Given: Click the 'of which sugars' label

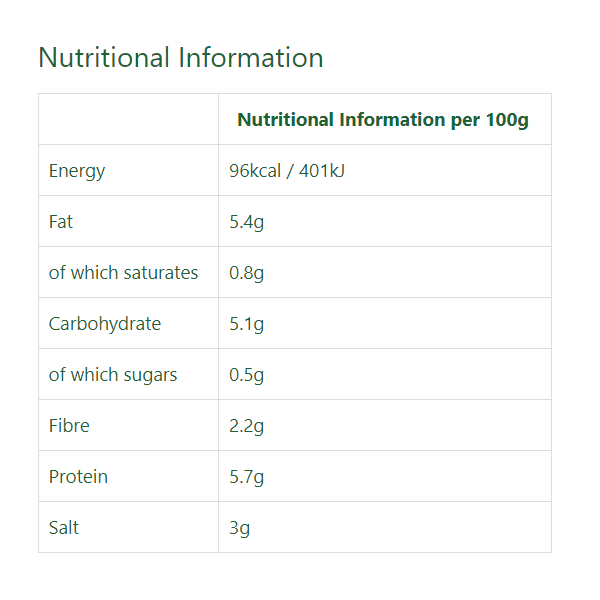Looking at the screenshot, I should click(113, 375).
